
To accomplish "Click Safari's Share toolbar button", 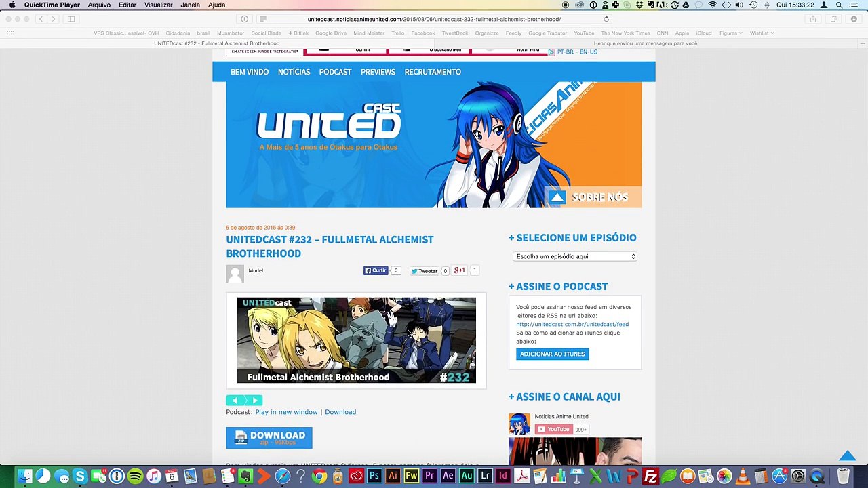I will 812,19.
